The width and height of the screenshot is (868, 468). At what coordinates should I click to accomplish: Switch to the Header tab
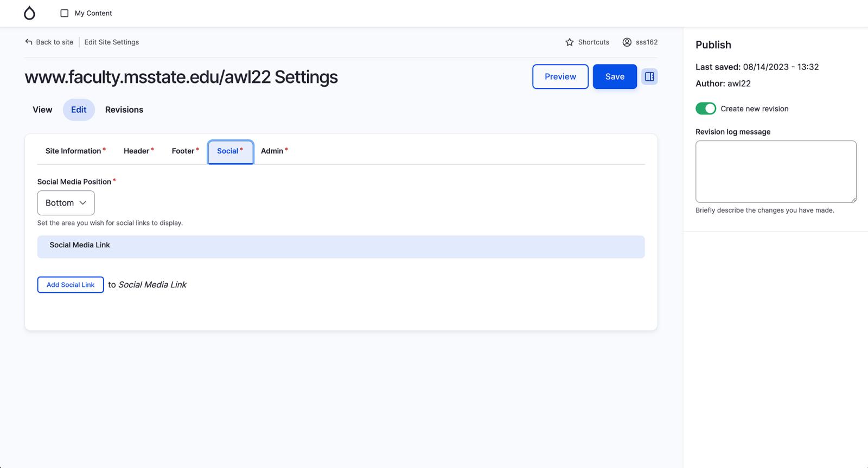coord(136,151)
